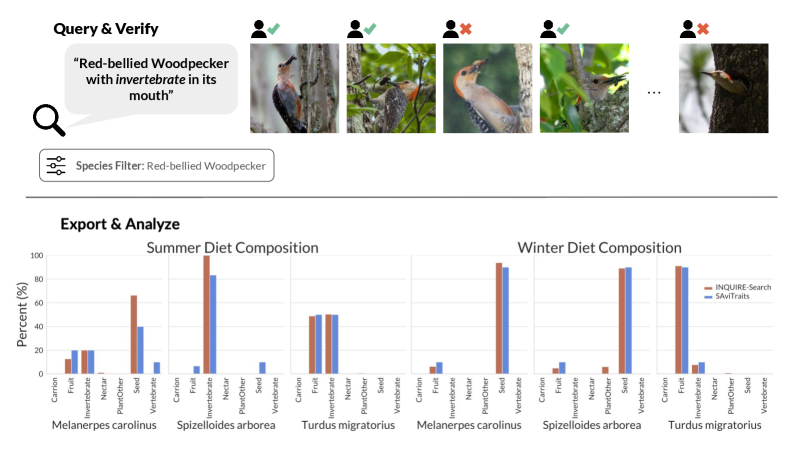The image size is (793, 458).
Task: Click the Summer Diet Composition chart title
Action: [x=233, y=247]
